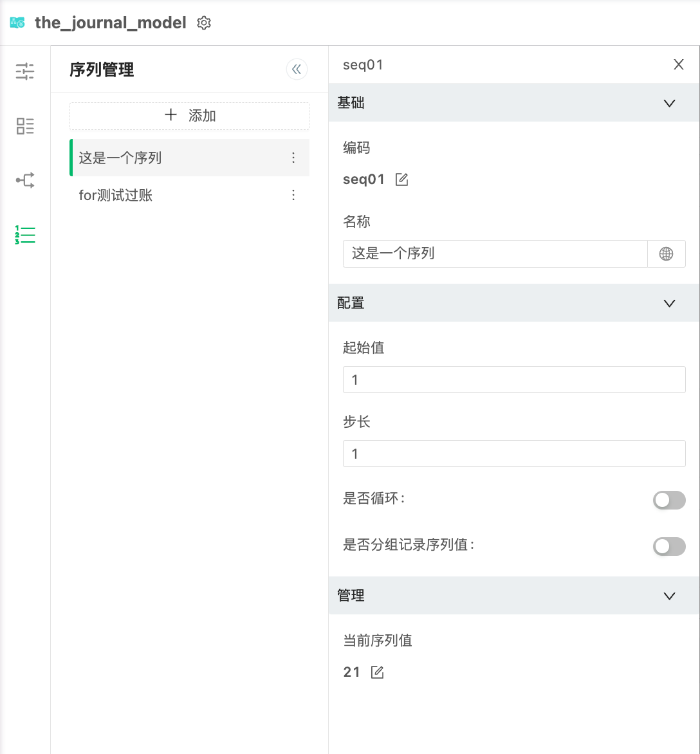The height and width of the screenshot is (754, 700).
Task: Select the for测试过账 sequence item
Action: click(x=116, y=195)
